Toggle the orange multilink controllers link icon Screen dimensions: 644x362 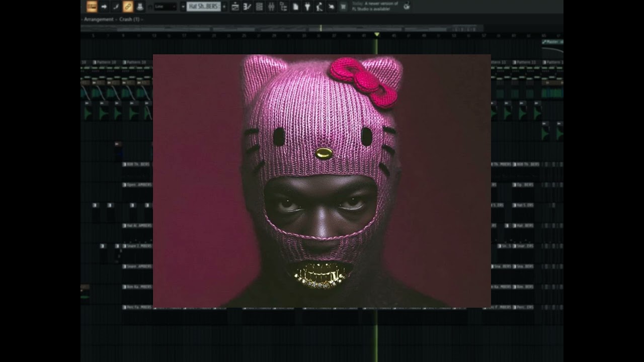pos(128,7)
